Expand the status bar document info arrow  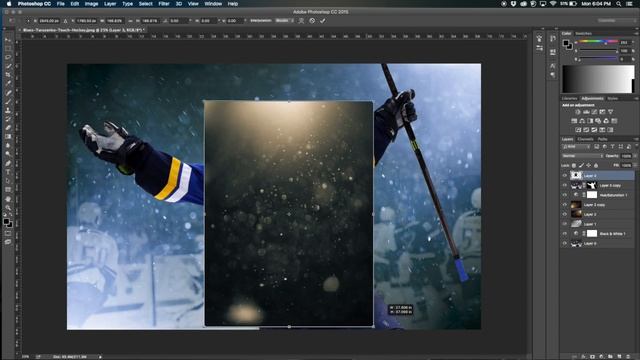(x=100, y=357)
